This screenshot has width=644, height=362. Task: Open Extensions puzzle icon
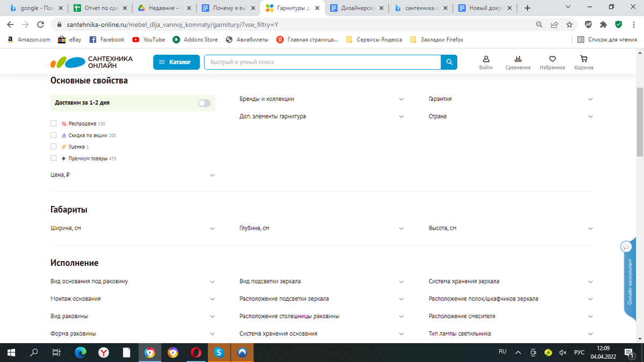pos(604,25)
